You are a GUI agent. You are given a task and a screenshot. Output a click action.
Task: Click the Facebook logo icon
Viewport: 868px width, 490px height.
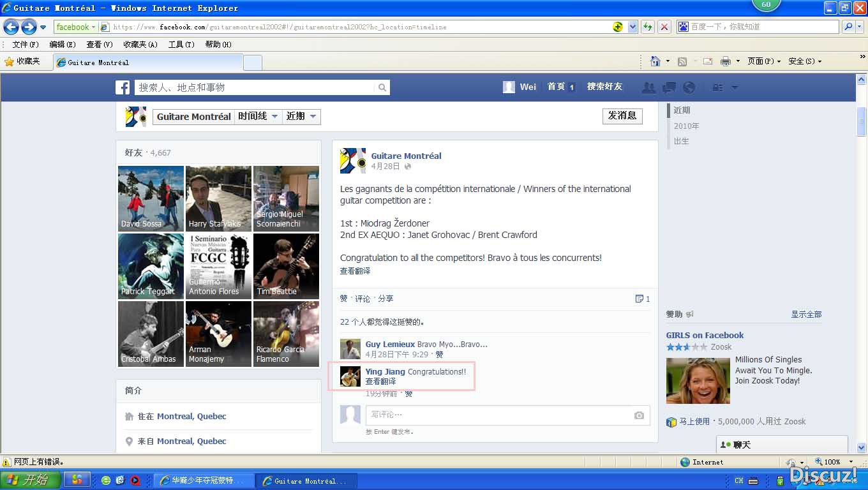tap(123, 87)
